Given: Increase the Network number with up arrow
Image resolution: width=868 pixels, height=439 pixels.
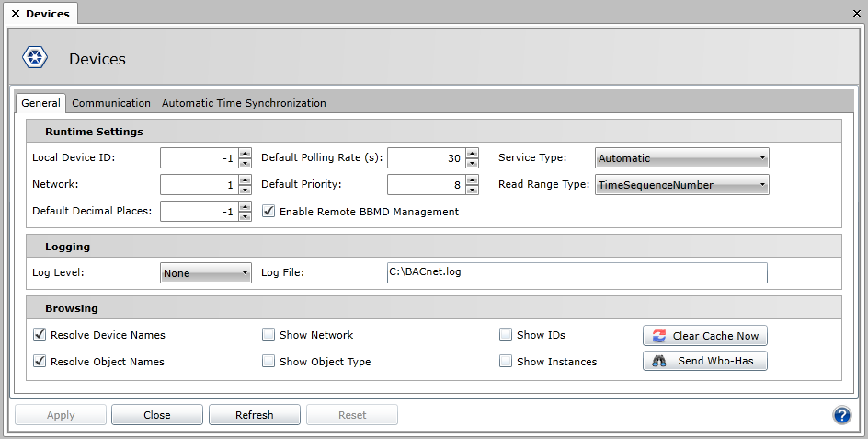Looking at the screenshot, I should point(245,180).
